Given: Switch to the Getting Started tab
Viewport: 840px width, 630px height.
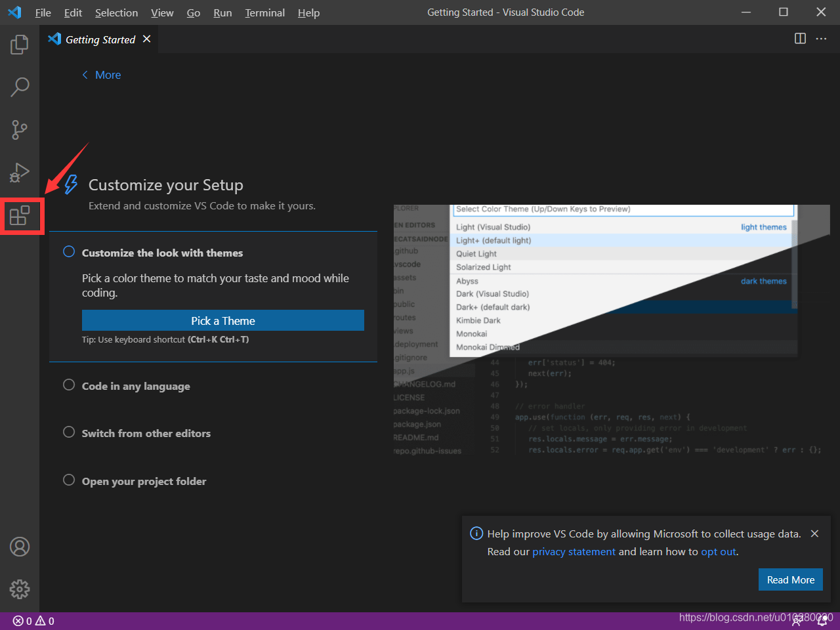Looking at the screenshot, I should [100, 39].
